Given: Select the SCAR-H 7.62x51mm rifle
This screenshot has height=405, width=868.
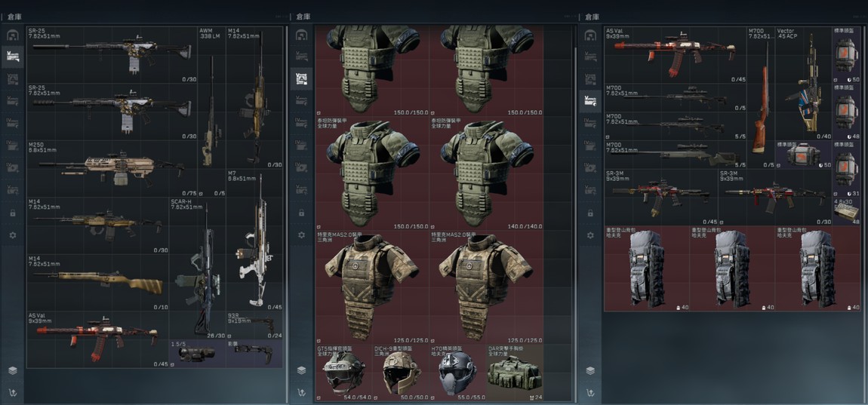Looking at the screenshot, I should (198, 268).
